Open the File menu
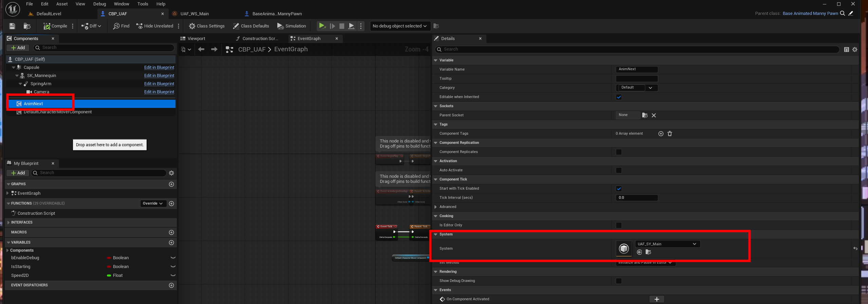The height and width of the screenshot is (304, 868). pos(30,4)
